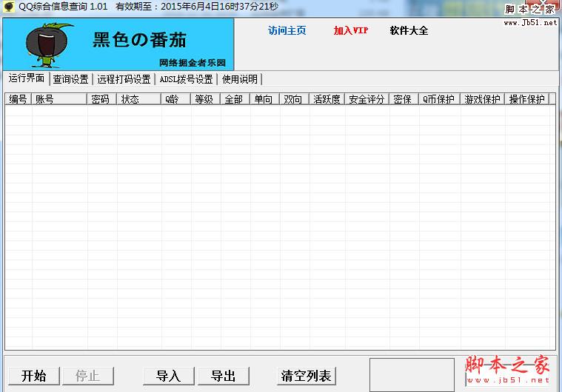Open the 软件大全 link
Screen dimensions: 562x392
(x=409, y=30)
